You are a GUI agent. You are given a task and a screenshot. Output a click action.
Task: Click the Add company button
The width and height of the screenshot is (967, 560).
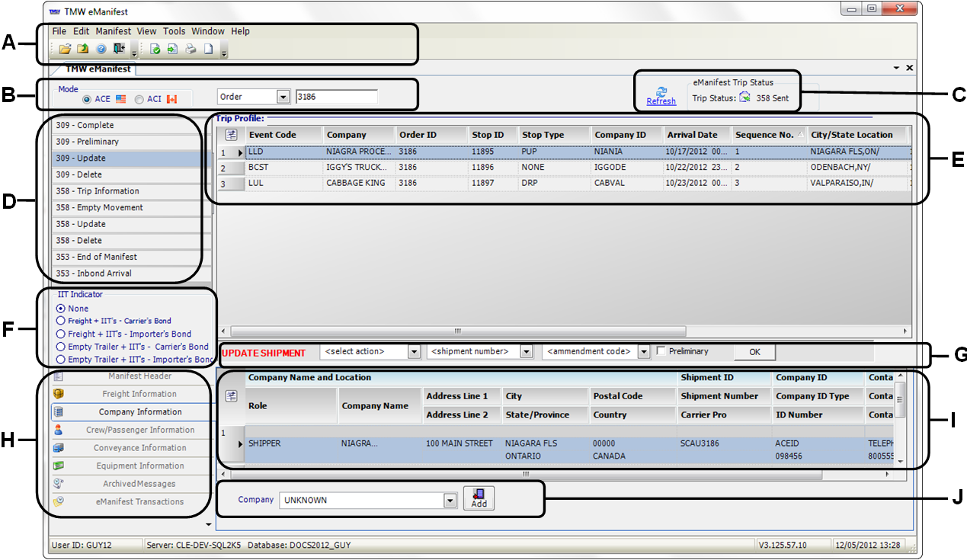479,498
